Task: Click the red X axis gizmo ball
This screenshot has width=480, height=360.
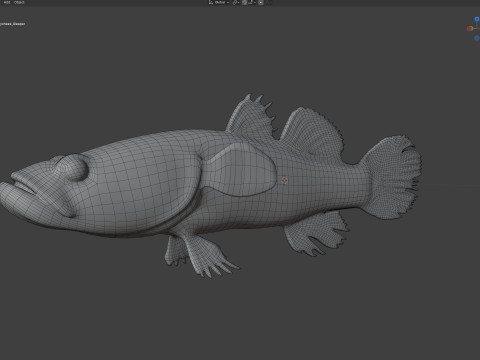Action: click(470, 29)
